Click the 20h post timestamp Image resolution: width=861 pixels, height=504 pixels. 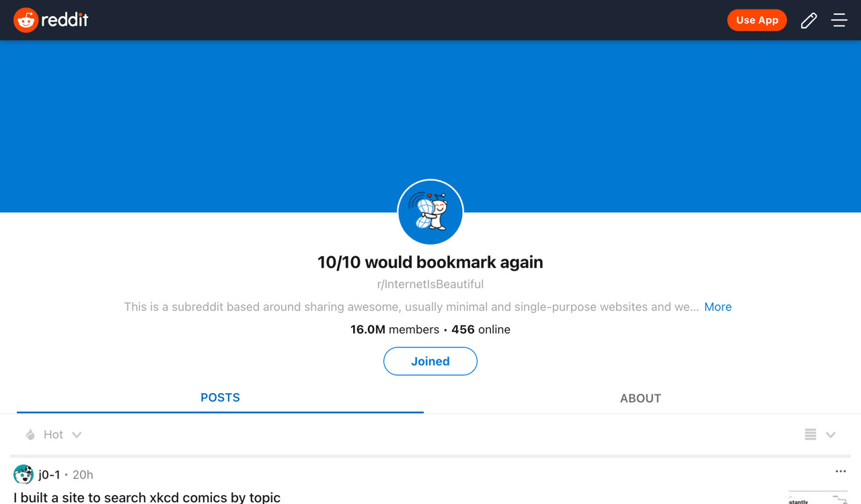pyautogui.click(x=83, y=474)
